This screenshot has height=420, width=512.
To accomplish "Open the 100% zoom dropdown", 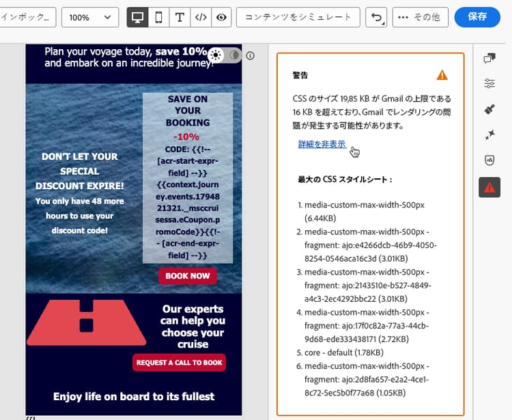I will 90,17.
